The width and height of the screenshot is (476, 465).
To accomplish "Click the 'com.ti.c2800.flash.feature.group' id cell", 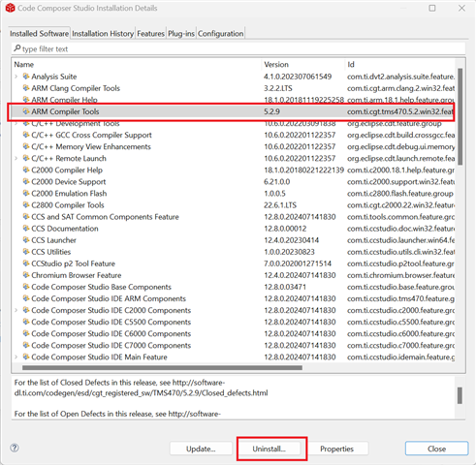I will 400,193.
